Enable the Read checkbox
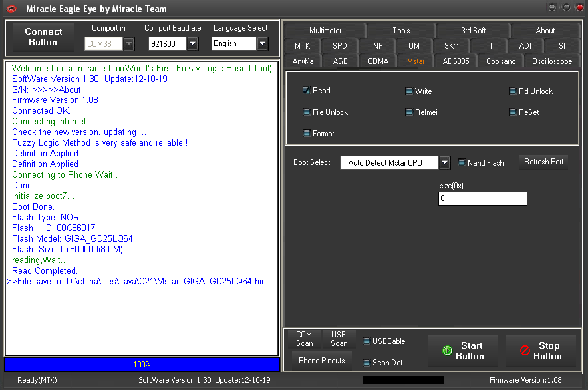 (x=307, y=91)
